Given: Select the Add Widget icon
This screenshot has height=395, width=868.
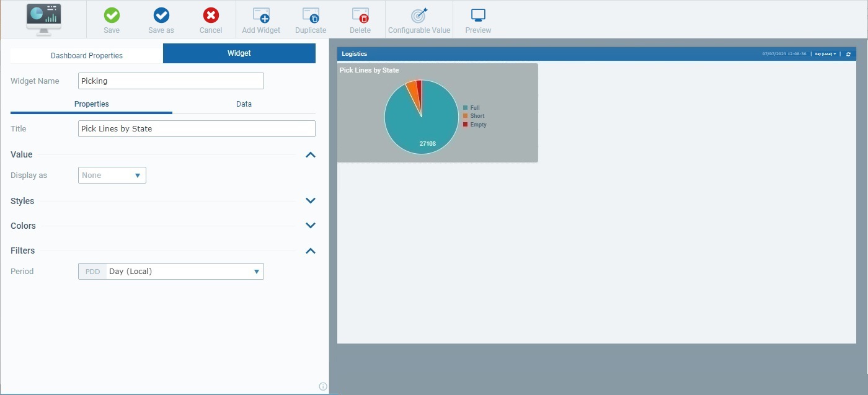Looking at the screenshot, I should 260,19.
